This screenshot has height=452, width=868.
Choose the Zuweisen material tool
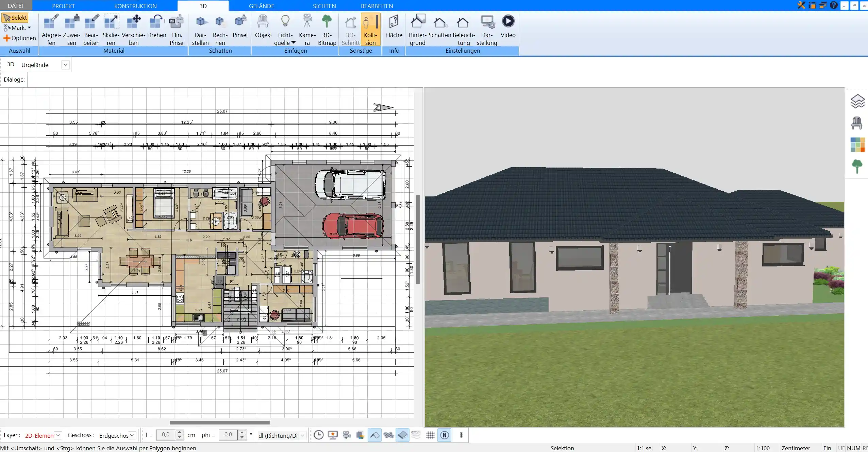click(x=72, y=30)
